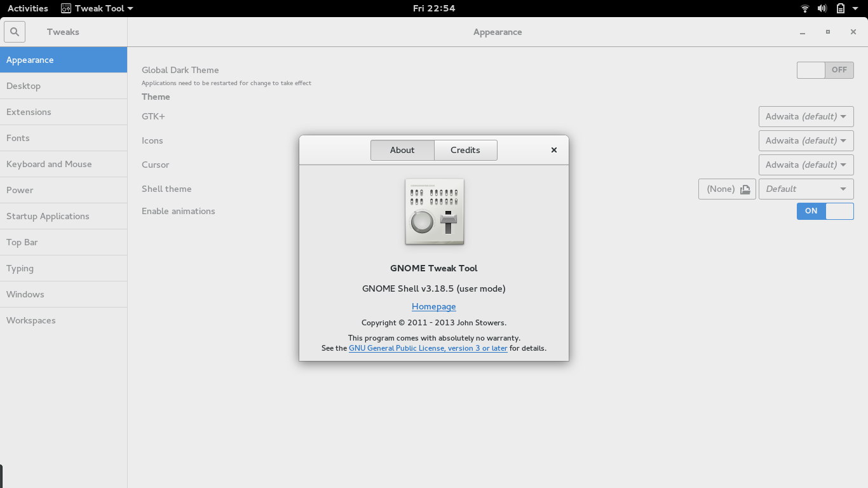Close the Tweak Tool main window

pyautogui.click(x=853, y=32)
